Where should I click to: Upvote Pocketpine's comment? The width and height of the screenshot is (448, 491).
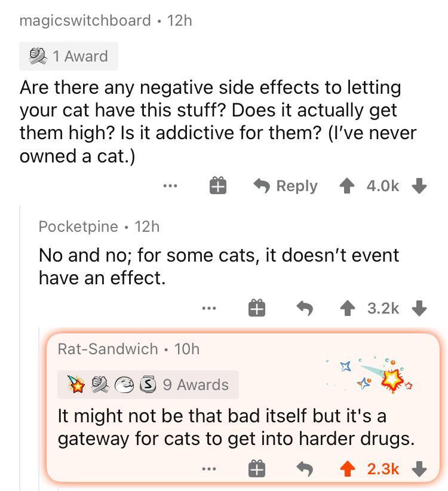(x=346, y=308)
